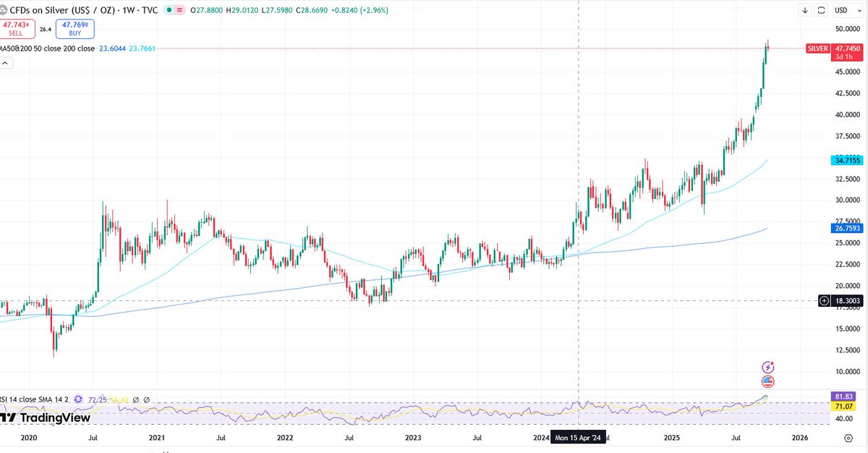This screenshot has height=453, width=868.
Task: Open chart settings via the gear icon
Action: click(848, 438)
